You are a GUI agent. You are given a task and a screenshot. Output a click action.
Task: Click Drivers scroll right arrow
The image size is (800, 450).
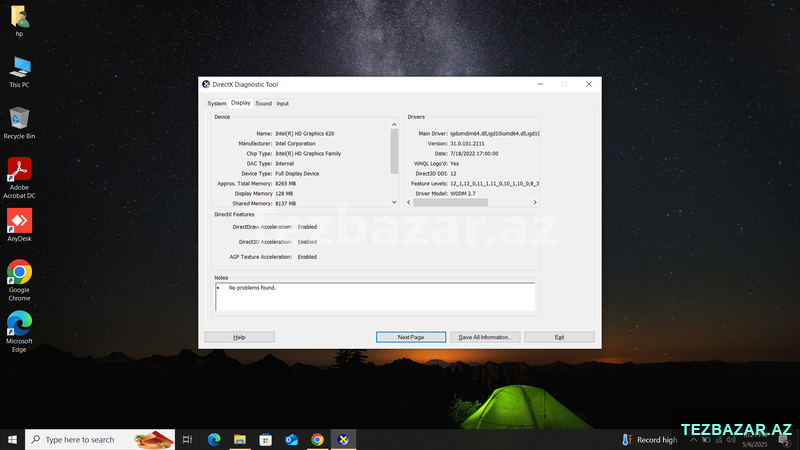pyautogui.click(x=535, y=203)
